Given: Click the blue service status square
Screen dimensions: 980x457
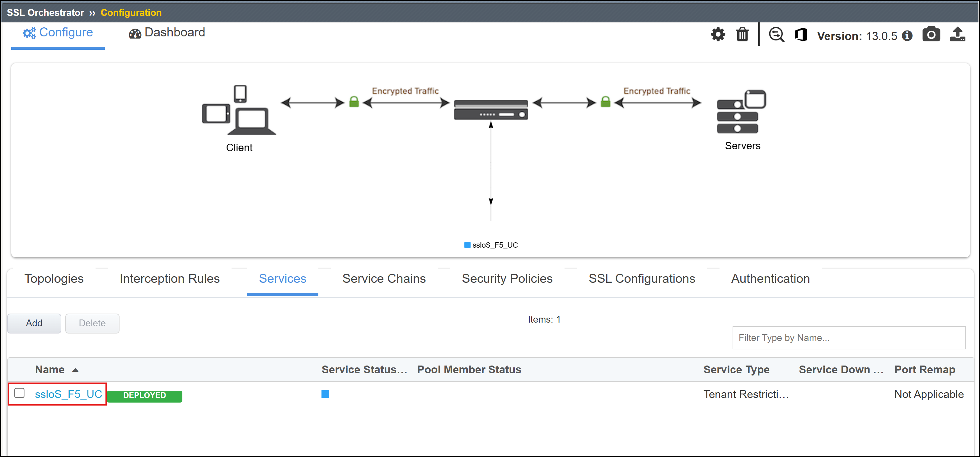Looking at the screenshot, I should tap(325, 394).
